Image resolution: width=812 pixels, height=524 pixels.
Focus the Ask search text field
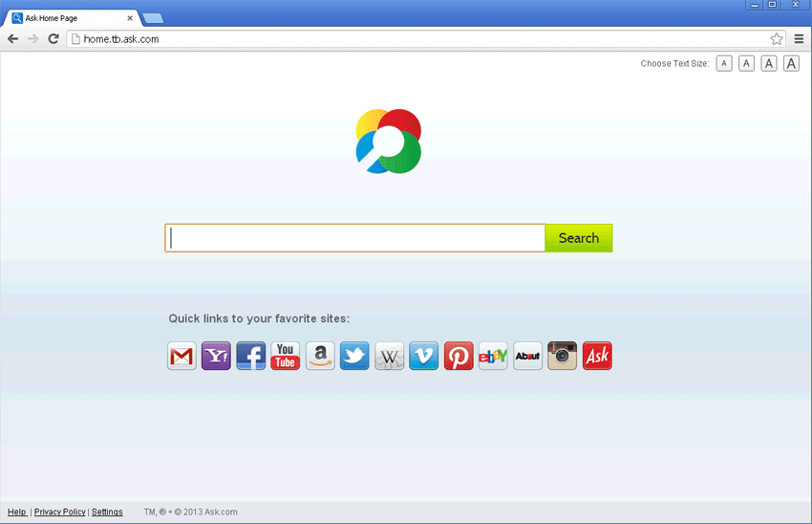(x=354, y=238)
